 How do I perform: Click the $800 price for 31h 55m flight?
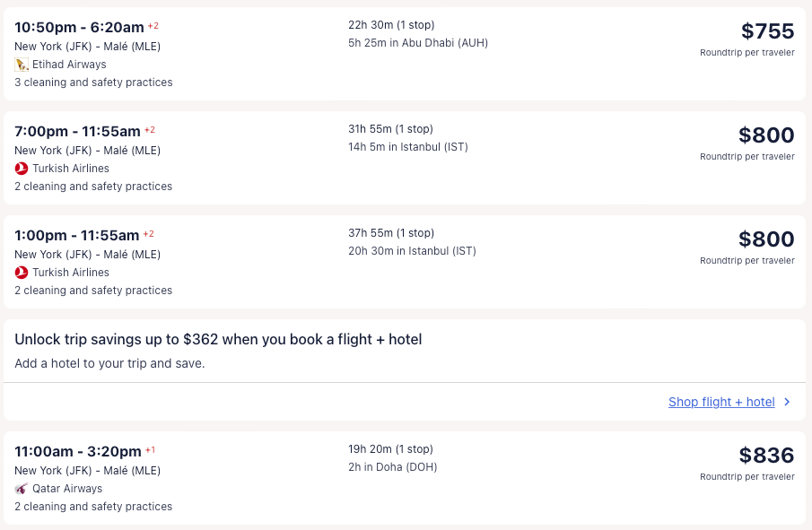click(x=766, y=135)
